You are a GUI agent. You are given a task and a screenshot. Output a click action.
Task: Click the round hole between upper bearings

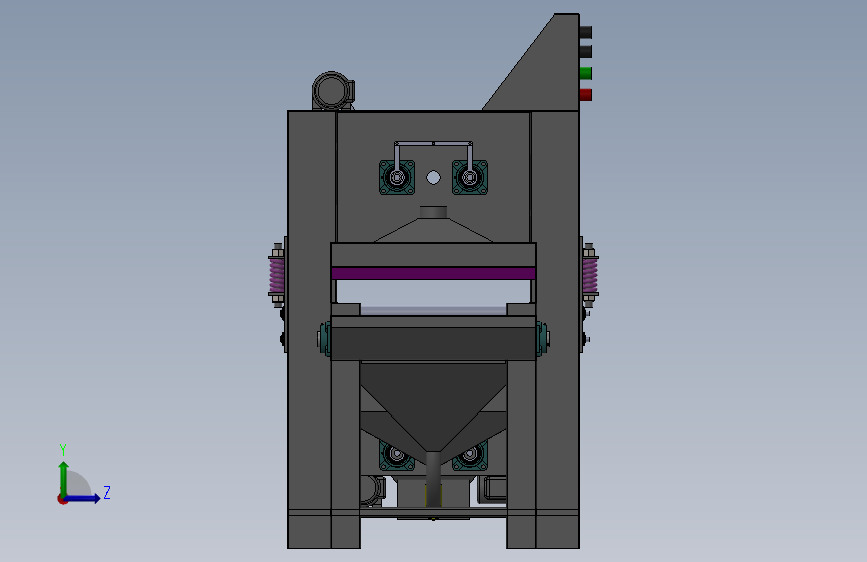click(x=434, y=178)
